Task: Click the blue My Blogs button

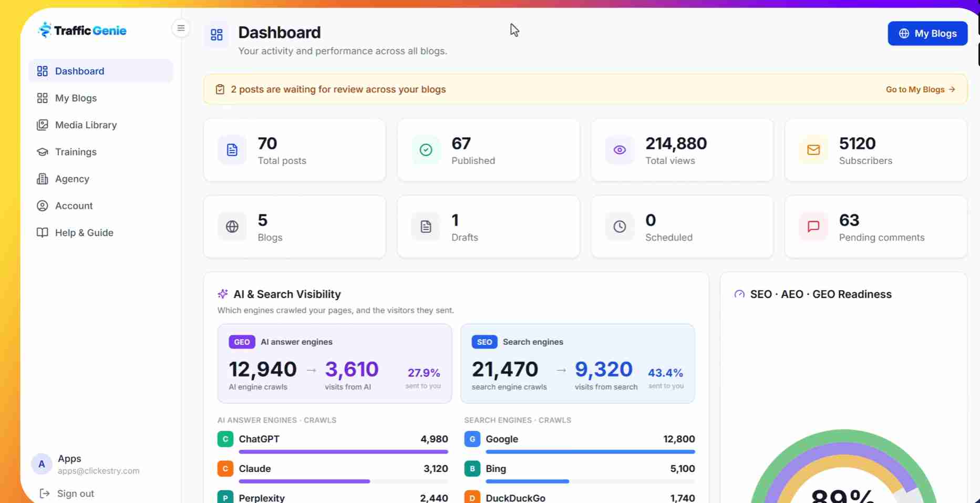Action: coord(927,33)
